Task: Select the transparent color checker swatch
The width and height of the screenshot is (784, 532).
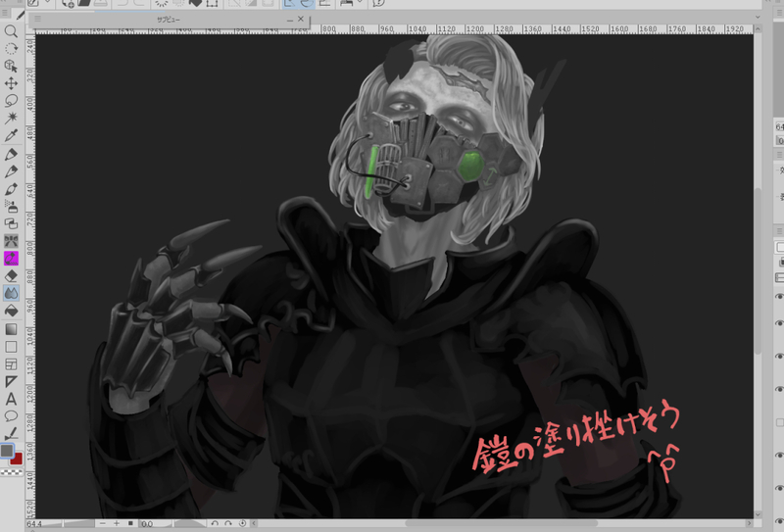Action: click(x=12, y=472)
